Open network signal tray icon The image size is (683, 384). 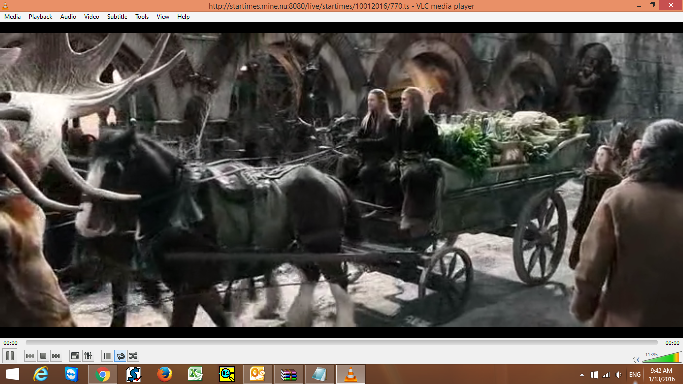pyautogui.click(x=606, y=375)
